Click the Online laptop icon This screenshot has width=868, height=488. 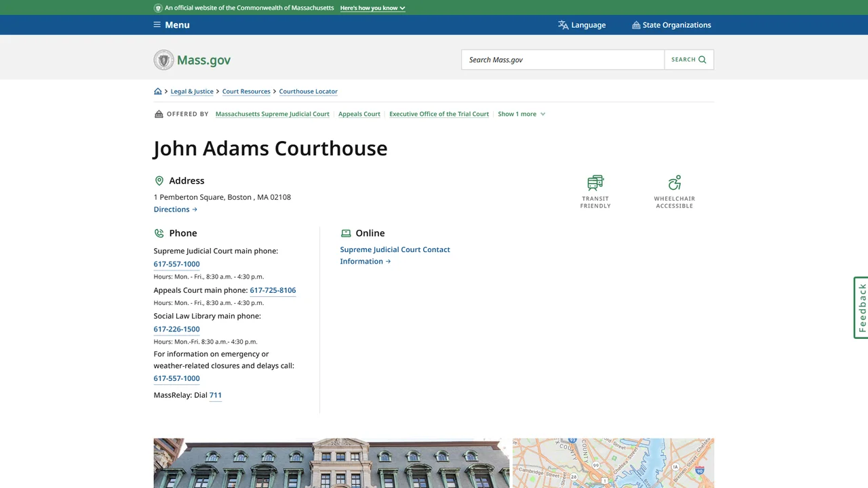click(x=346, y=233)
